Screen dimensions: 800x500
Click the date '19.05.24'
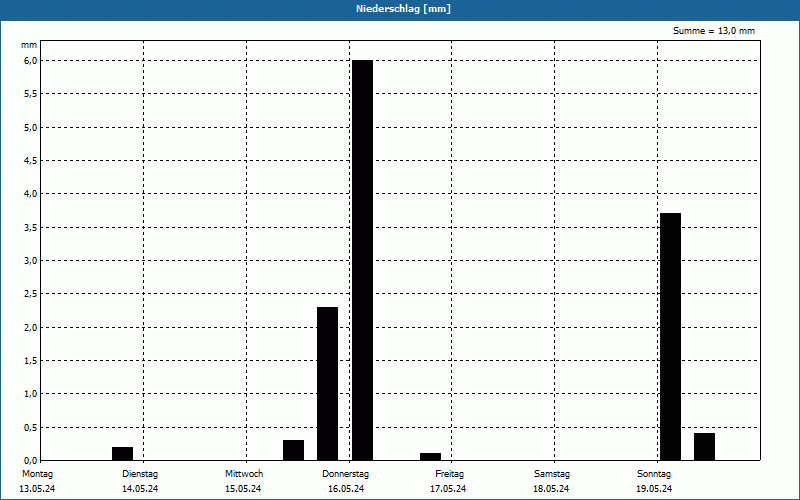pyautogui.click(x=654, y=489)
